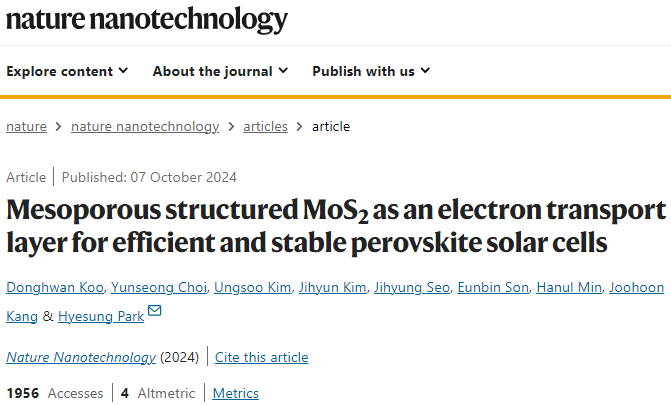The width and height of the screenshot is (671, 405).
Task: Expand the Explore content chevron
Action: [123, 71]
